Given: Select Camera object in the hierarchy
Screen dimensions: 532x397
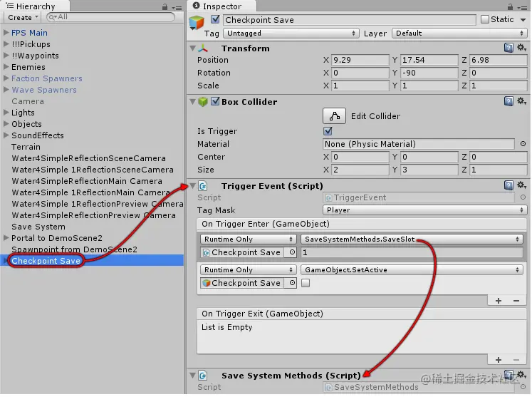Looking at the screenshot, I should click(28, 101).
